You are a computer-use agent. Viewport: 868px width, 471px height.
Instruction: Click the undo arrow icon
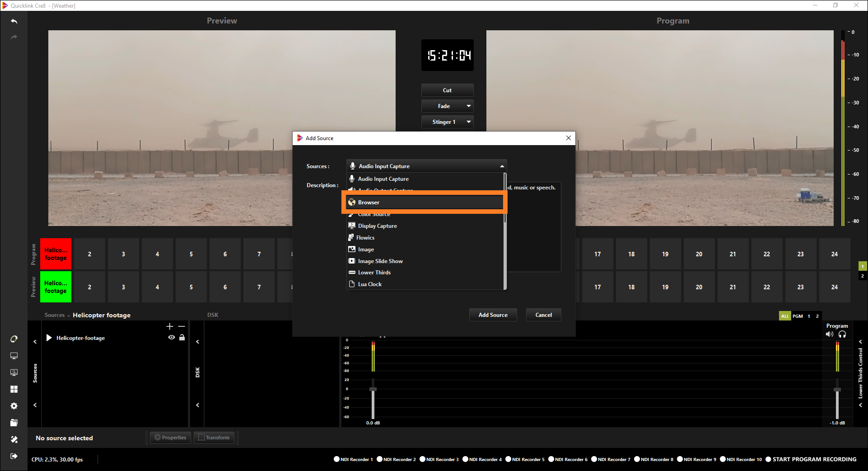(14, 21)
